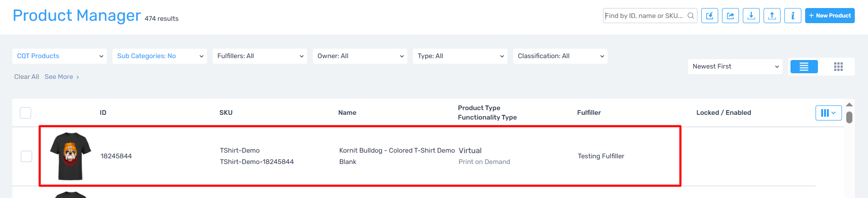
Task: Click the magnifier search icon
Action: point(690,16)
